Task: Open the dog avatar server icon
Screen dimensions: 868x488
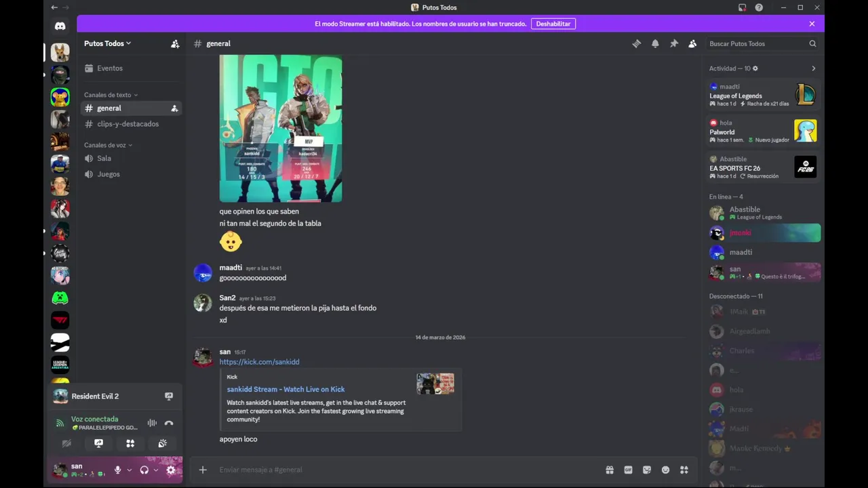Action: click(x=60, y=52)
